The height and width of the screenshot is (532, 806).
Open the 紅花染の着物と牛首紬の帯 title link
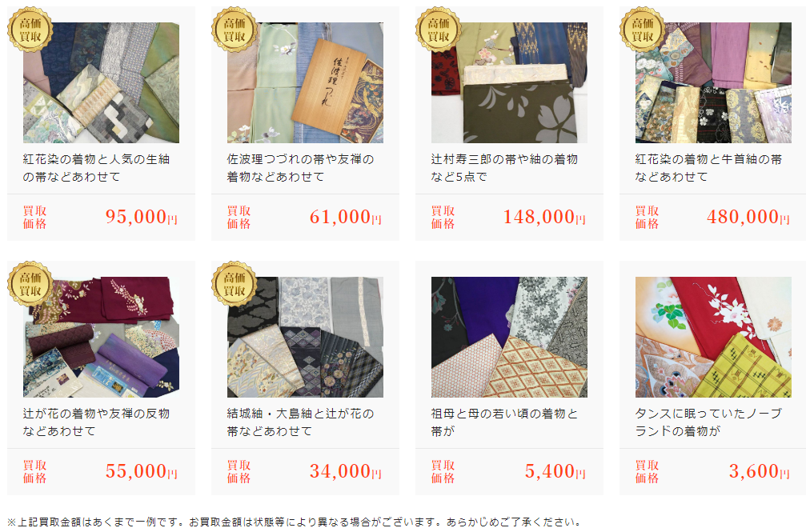pos(709,168)
